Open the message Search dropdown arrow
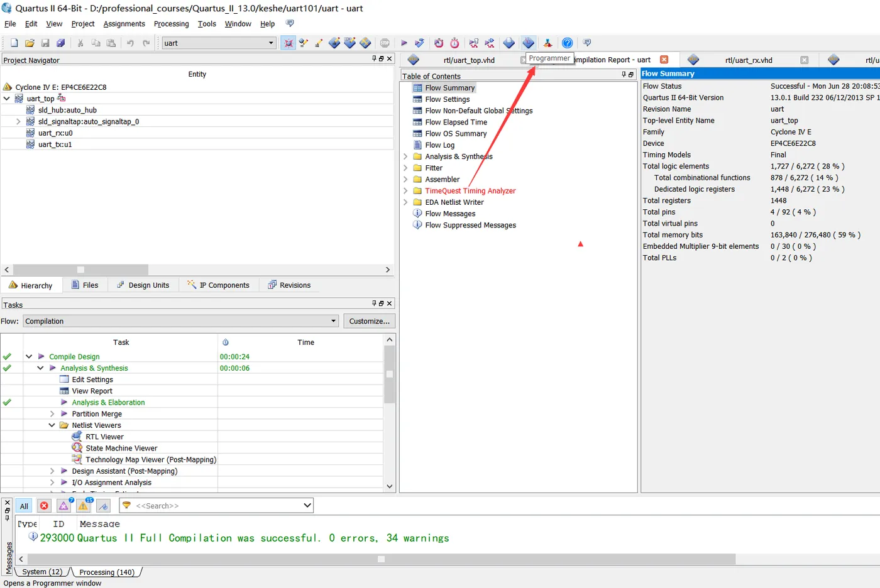Viewport: 880px width, 588px height. pos(307,506)
